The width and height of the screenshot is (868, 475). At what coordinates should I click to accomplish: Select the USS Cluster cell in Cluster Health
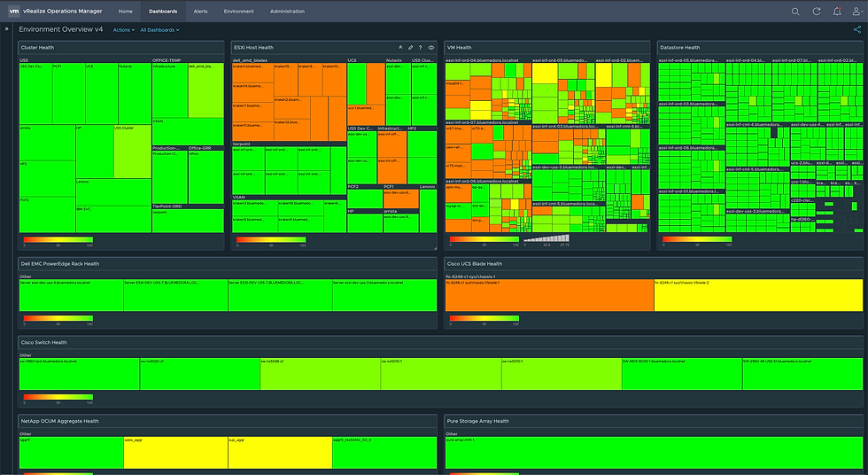coord(132,152)
